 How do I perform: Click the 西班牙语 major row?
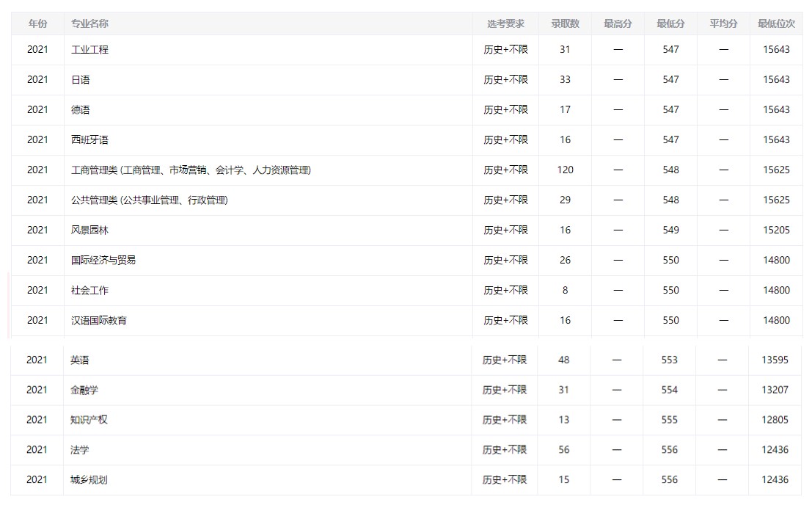pos(89,140)
